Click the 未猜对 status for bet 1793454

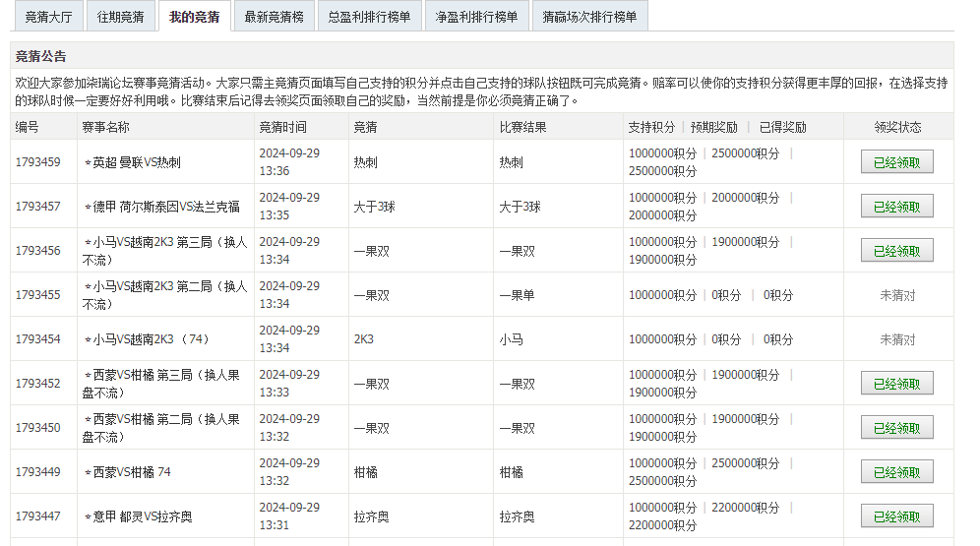point(896,339)
